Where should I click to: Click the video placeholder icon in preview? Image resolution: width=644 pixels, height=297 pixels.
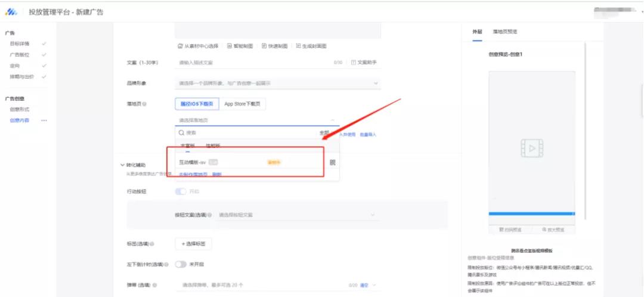[532, 148]
